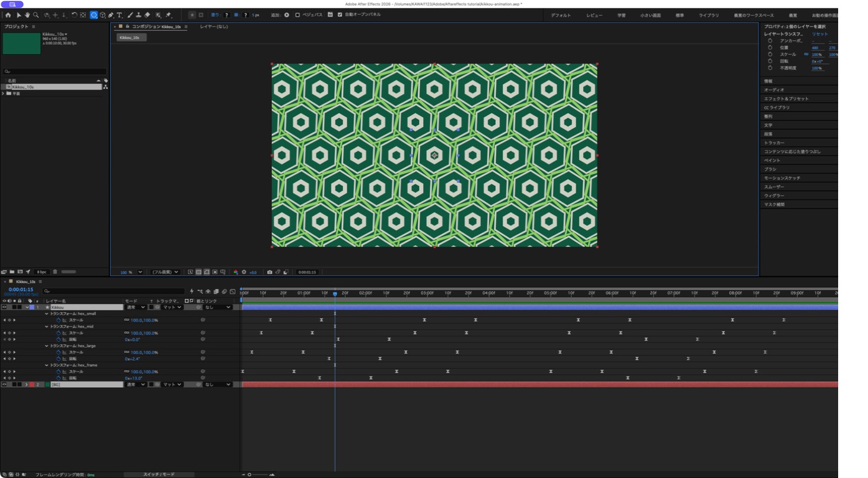Select the Zoom magnifier tool
The height and width of the screenshot is (478, 868).
pyautogui.click(x=35, y=15)
